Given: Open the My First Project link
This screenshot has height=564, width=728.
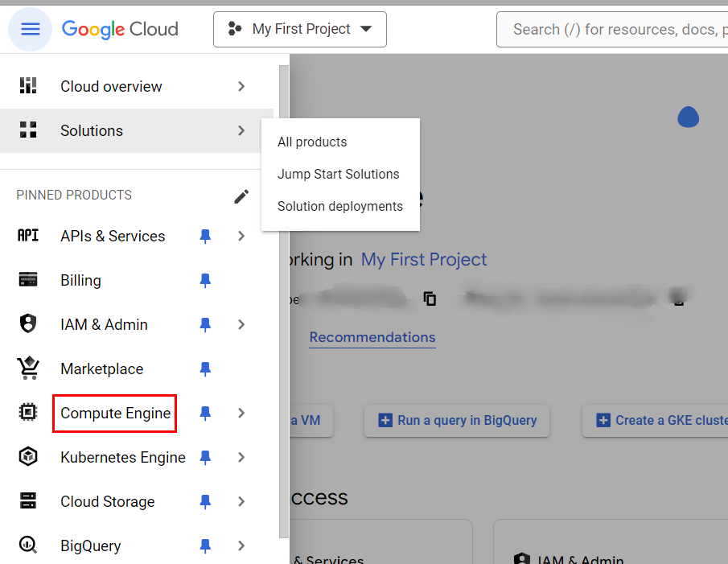Looking at the screenshot, I should pyautogui.click(x=424, y=260).
